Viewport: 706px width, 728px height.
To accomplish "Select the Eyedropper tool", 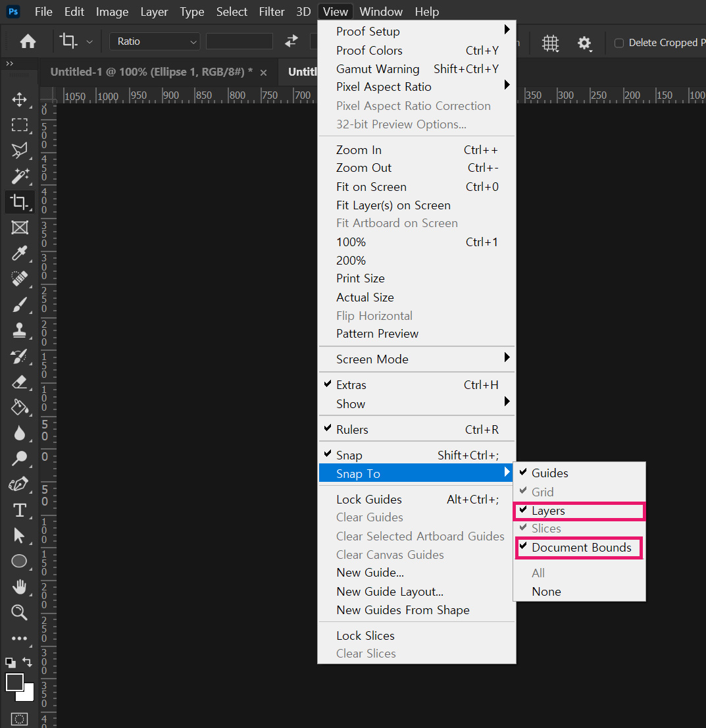I will (x=19, y=253).
